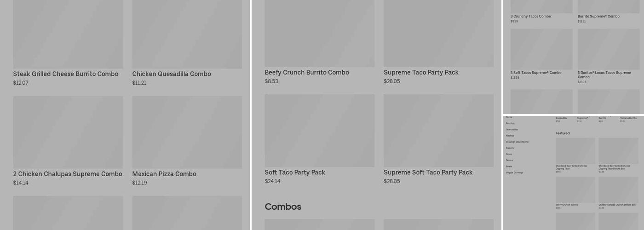Click the 3 Doritos Locos Tacos Supreme Combo image
The width and height of the screenshot is (644, 230).
(608, 49)
